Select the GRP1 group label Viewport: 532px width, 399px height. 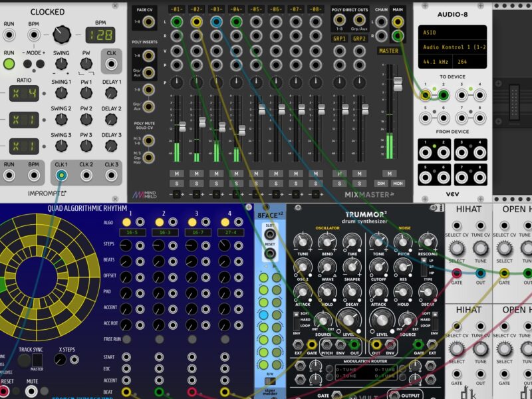coord(340,39)
